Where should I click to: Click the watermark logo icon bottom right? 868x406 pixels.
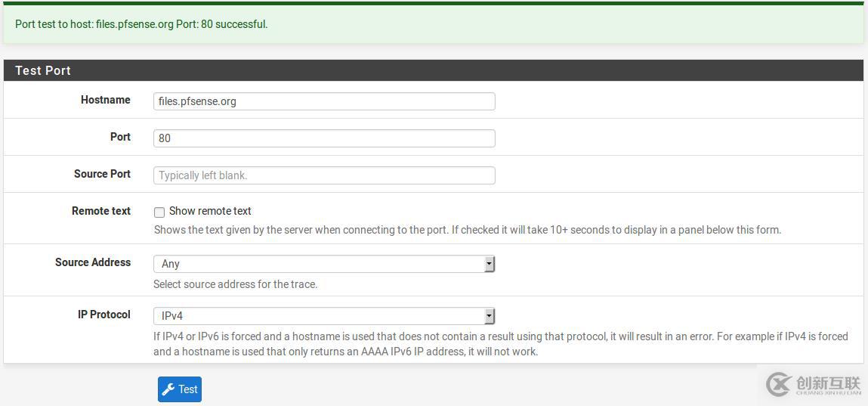tap(777, 385)
